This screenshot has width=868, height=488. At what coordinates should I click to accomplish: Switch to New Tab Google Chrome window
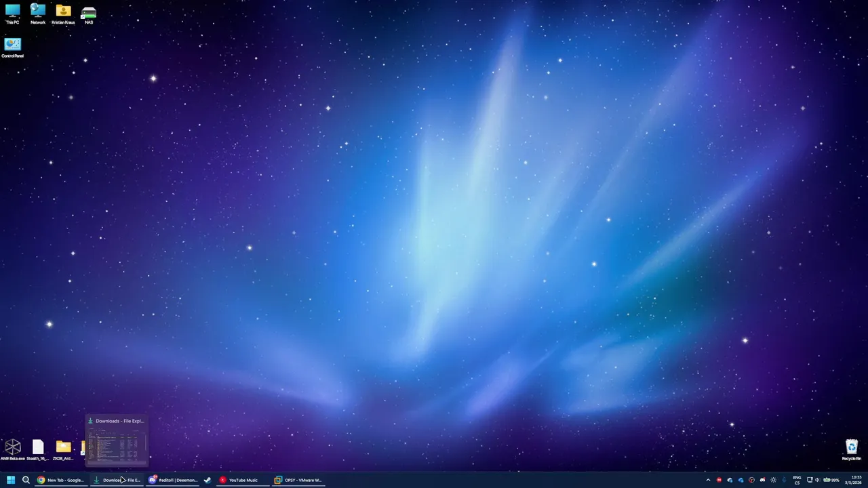[61, 480]
